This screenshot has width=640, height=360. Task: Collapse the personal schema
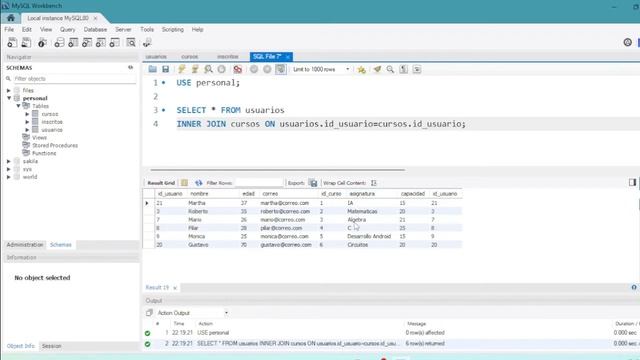9,98
